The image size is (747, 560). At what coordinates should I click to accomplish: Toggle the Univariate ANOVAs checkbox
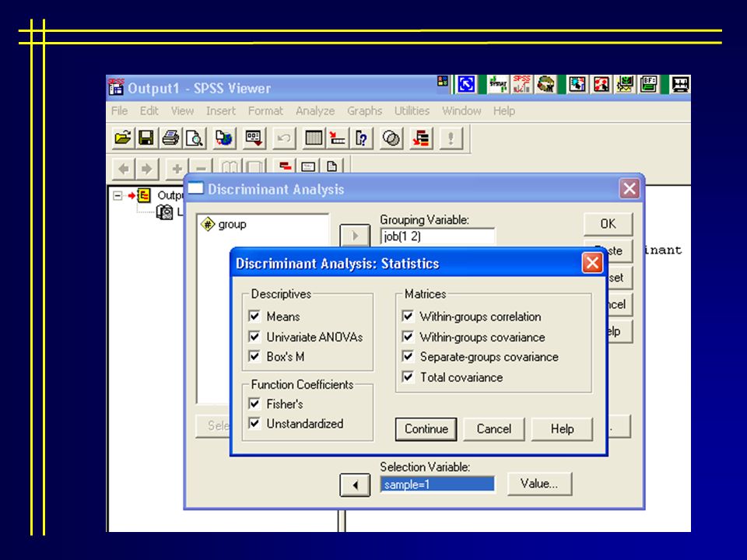[254, 337]
